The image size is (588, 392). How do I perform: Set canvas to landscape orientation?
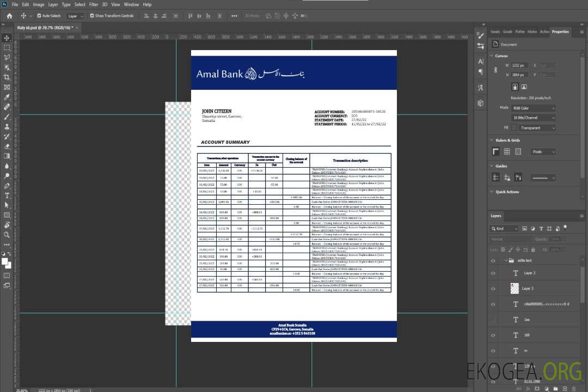click(x=524, y=87)
